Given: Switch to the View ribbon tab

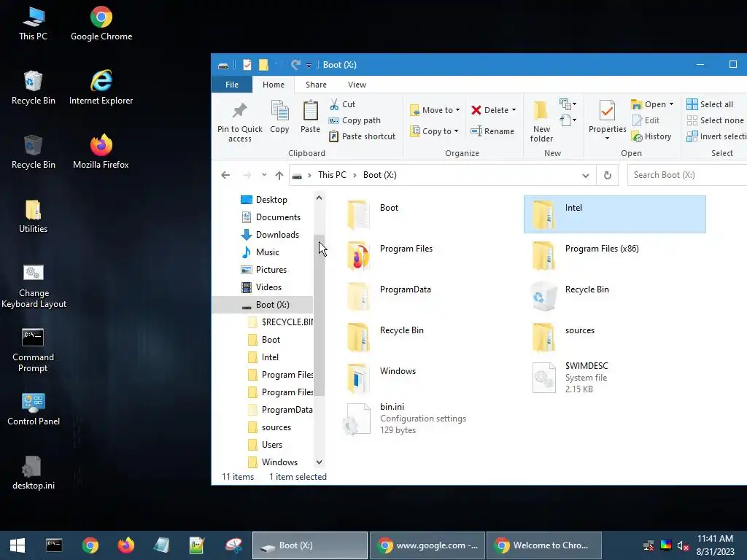Looking at the screenshot, I should pyautogui.click(x=357, y=85).
